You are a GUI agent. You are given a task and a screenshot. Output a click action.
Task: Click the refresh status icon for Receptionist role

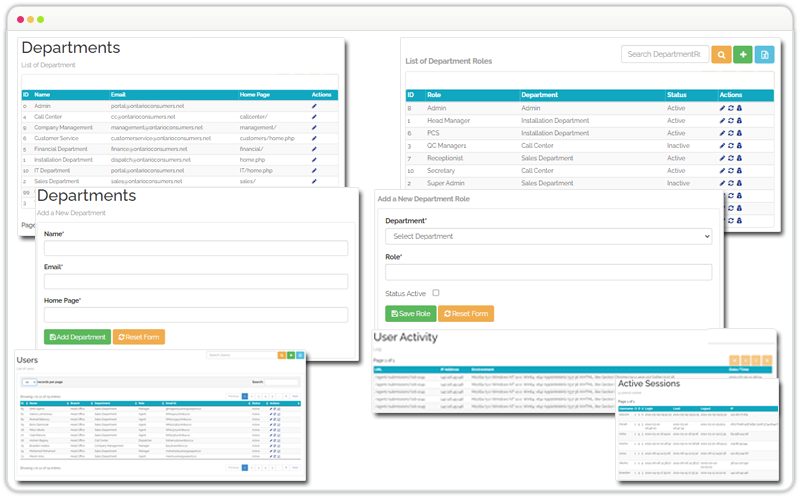click(x=731, y=158)
